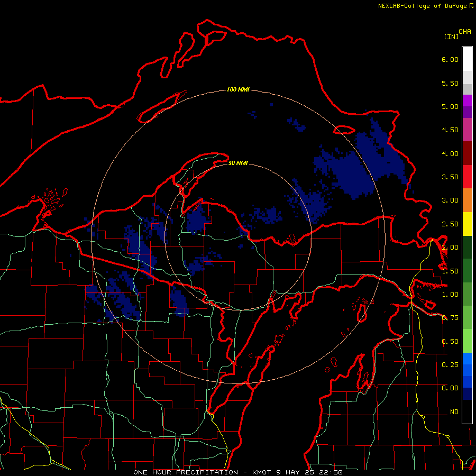Click the NEXLAB-College of DuPage credit text

pos(422,6)
